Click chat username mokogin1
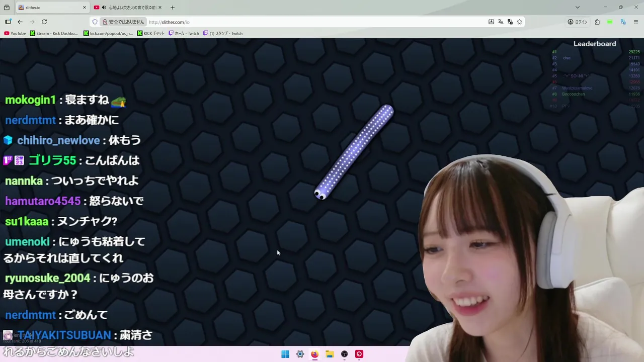Viewport: 644px width, 362px height. [x=30, y=100]
